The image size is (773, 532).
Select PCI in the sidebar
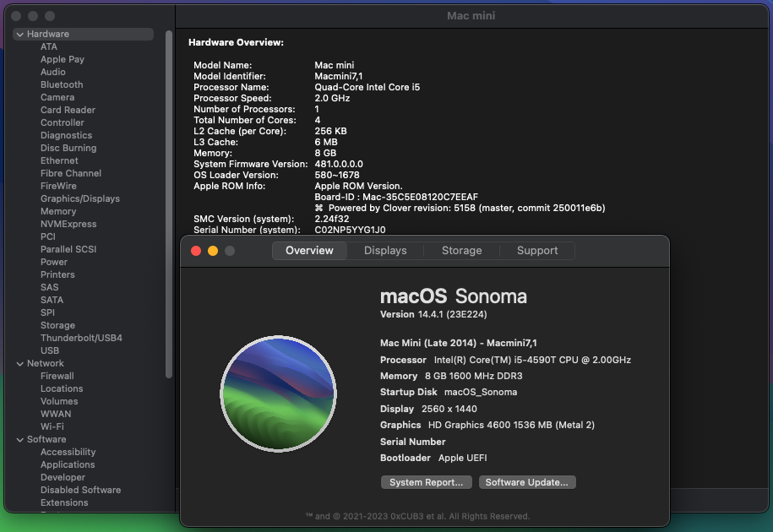coord(48,236)
